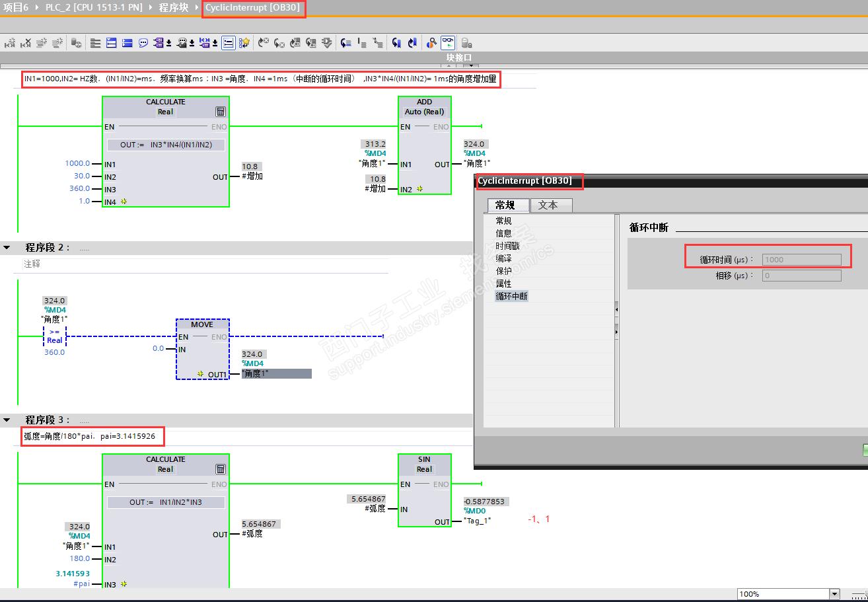This screenshot has height=602, width=868.
Task: Add input via star at CALCULATE IN3
Action: (x=124, y=584)
